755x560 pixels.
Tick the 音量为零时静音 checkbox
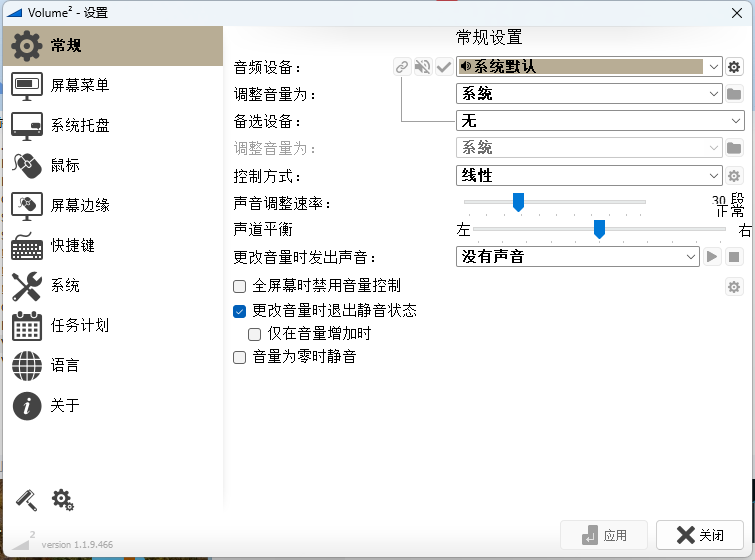tap(239, 357)
